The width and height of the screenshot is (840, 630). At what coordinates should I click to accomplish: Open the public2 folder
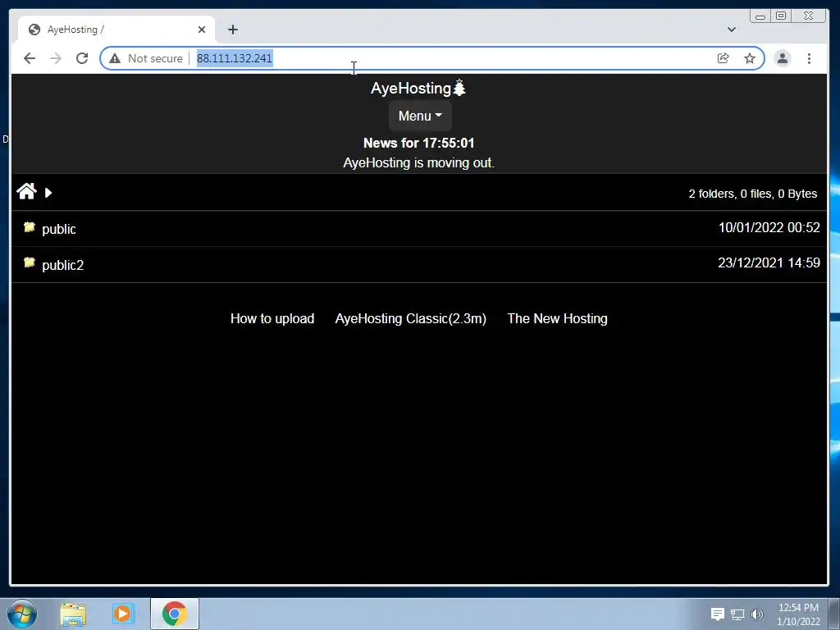pyautogui.click(x=62, y=265)
